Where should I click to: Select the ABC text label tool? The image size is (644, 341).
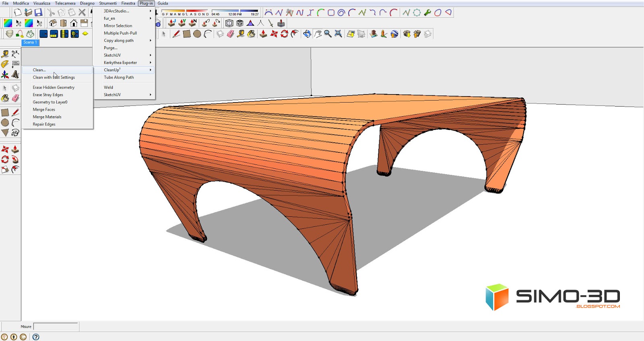click(x=15, y=64)
